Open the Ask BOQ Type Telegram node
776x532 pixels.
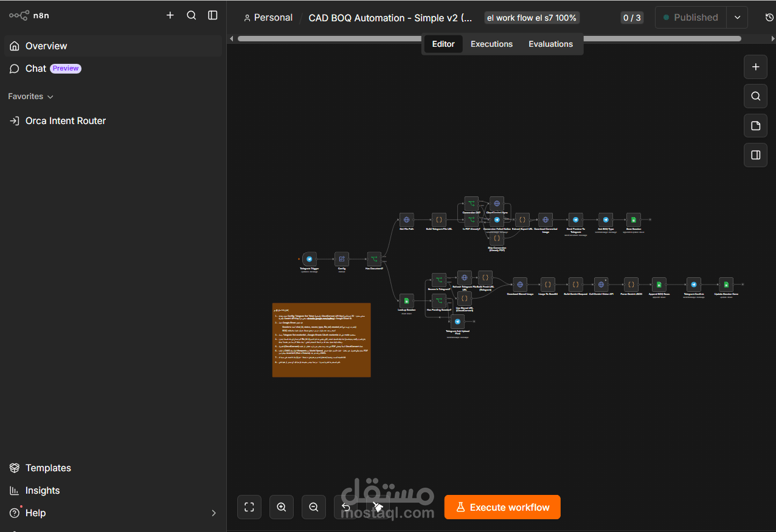606,220
